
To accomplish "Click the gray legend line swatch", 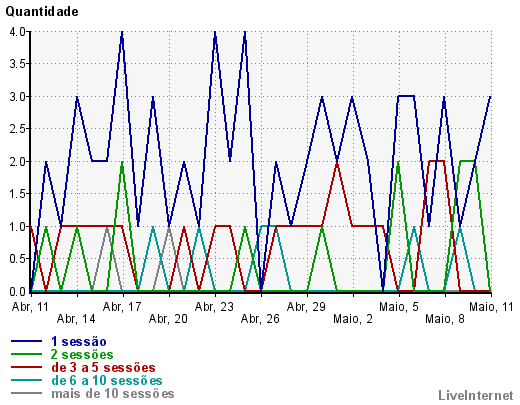I will pos(26,393).
